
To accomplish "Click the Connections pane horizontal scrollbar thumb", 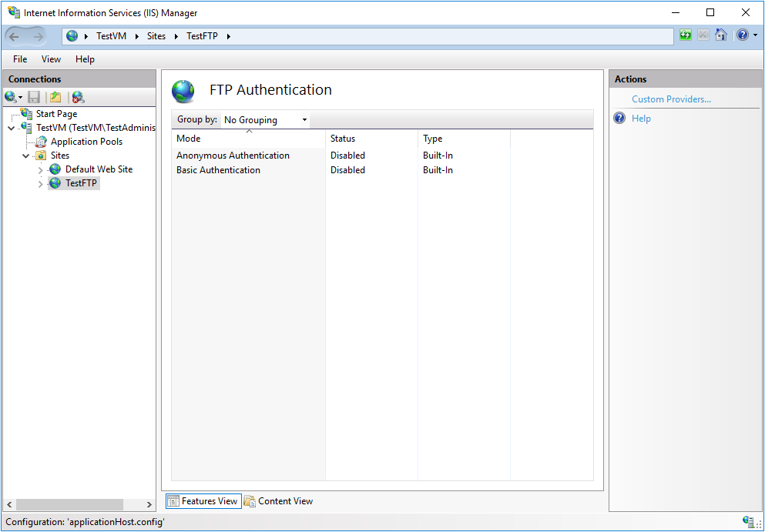I will pos(69,504).
